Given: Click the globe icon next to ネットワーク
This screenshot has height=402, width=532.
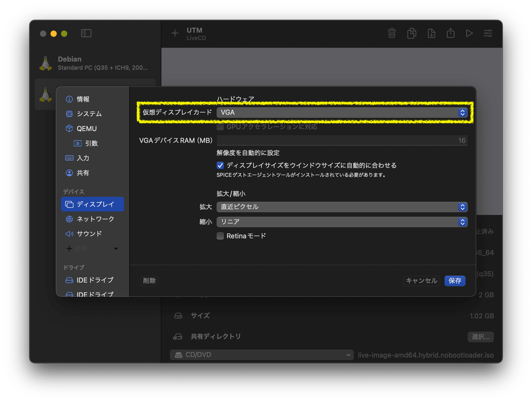Looking at the screenshot, I should 69,219.
